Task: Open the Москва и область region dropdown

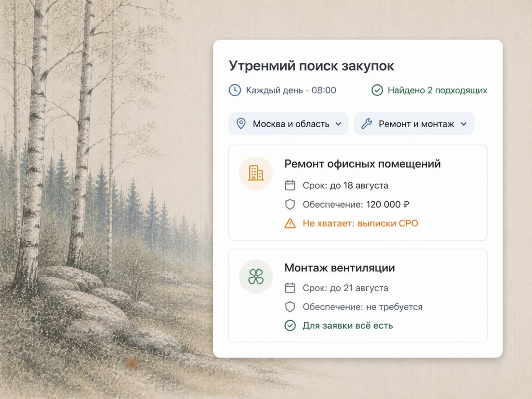Action: click(288, 123)
